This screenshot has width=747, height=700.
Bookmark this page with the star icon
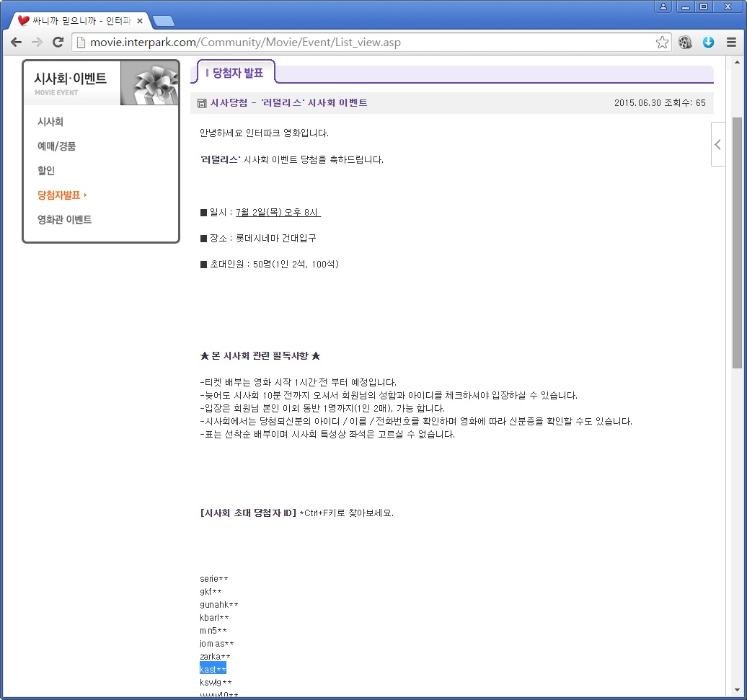pyautogui.click(x=662, y=43)
